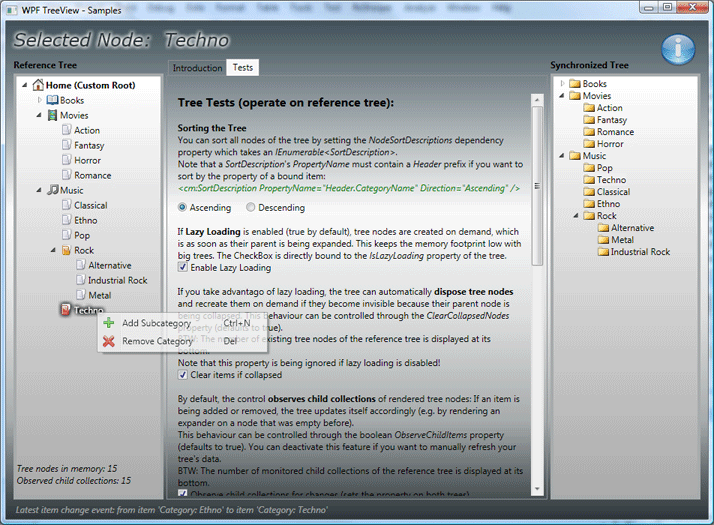The image size is (714, 525).
Task: Collapse the Rock node in Reference Tree
Action: pos(53,250)
